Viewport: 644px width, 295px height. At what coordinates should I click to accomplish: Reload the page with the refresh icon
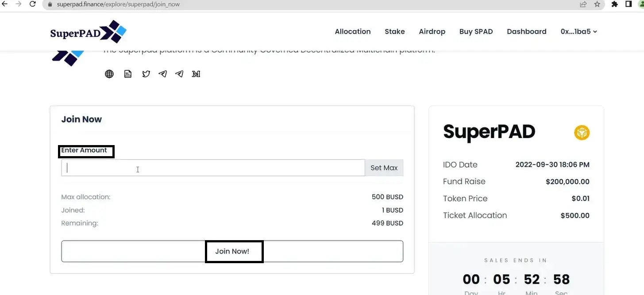coord(32,4)
